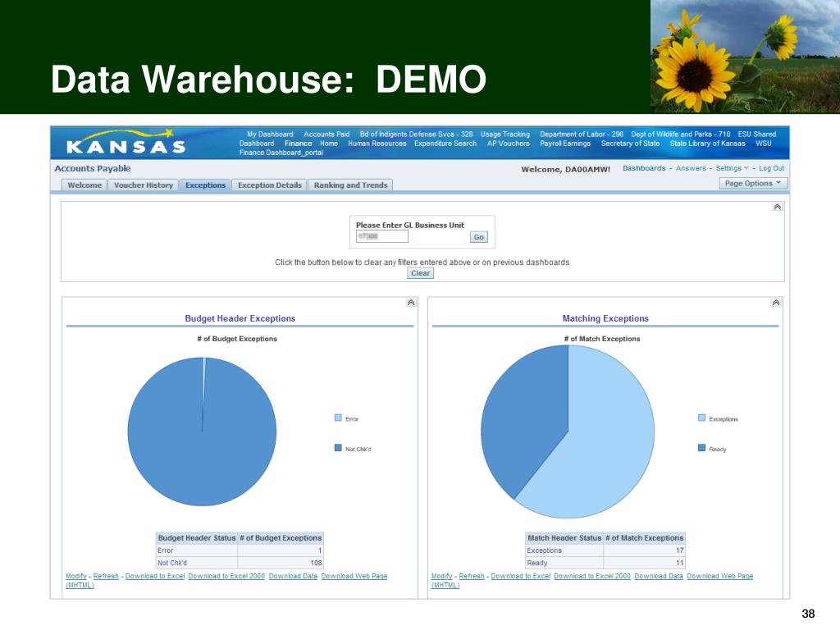Collapse the GL Business Unit prompt section
This screenshot has height=630, width=840.
(x=778, y=207)
